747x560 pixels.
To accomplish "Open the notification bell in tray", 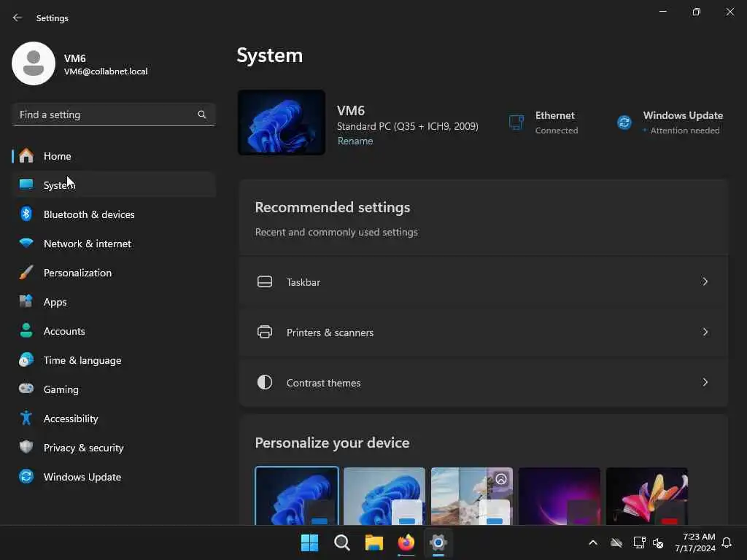I will pyautogui.click(x=727, y=542).
